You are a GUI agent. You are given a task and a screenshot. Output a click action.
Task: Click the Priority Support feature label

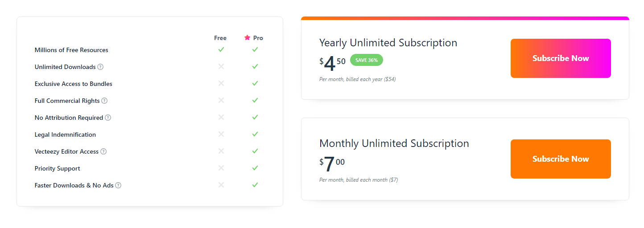pyautogui.click(x=58, y=168)
